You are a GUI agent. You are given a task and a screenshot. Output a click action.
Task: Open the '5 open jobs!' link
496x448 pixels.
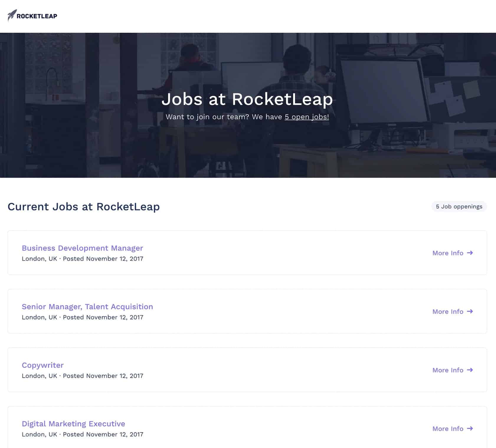[307, 117]
